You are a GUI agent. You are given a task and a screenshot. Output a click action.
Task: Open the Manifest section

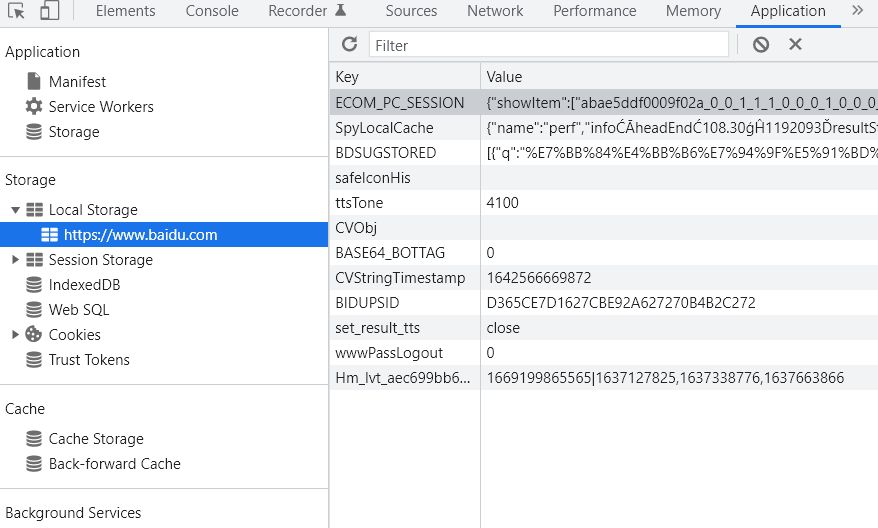76,82
